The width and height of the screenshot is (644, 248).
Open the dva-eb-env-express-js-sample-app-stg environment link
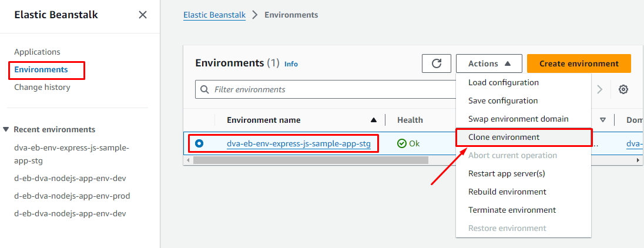click(x=298, y=143)
